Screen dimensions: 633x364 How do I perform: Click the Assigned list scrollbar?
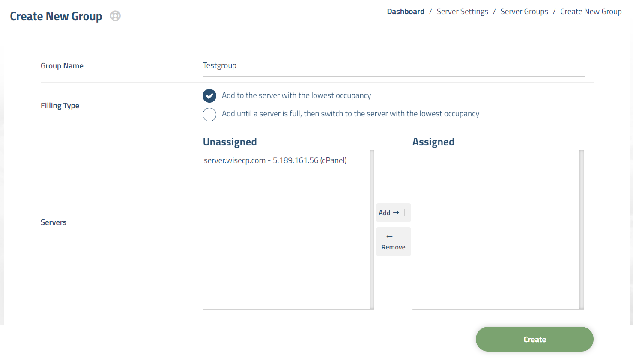582,229
